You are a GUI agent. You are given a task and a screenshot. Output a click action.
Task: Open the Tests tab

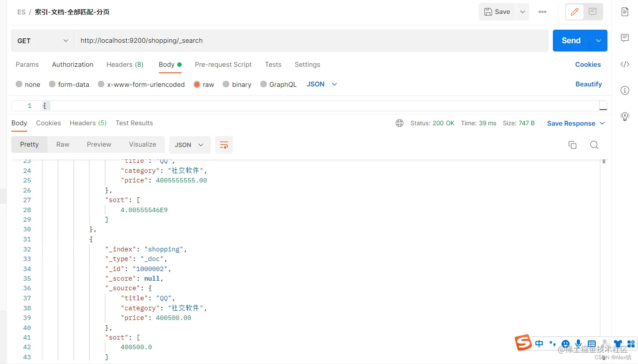tap(273, 65)
